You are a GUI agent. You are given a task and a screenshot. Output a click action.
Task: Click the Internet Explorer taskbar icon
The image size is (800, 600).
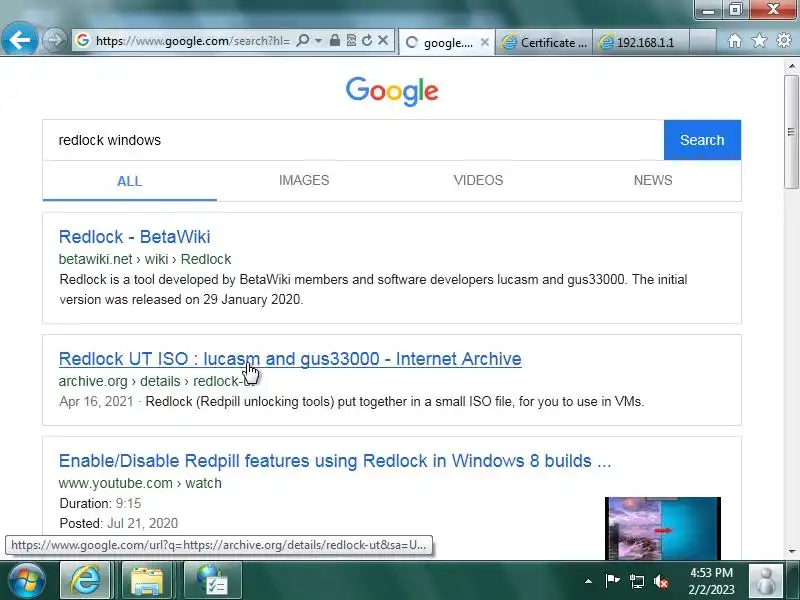[x=85, y=581]
